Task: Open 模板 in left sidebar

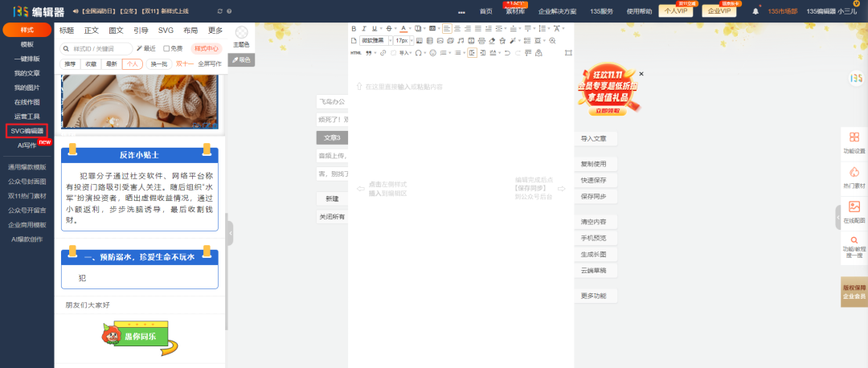Action: (x=27, y=44)
